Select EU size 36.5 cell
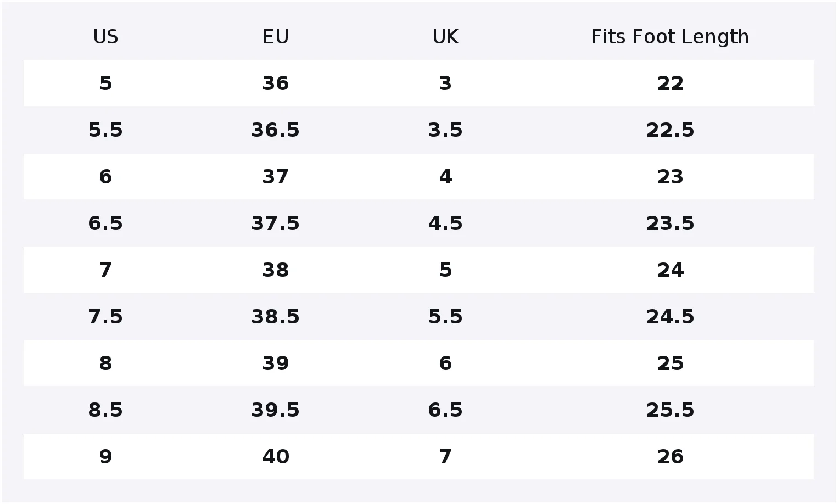 click(275, 130)
